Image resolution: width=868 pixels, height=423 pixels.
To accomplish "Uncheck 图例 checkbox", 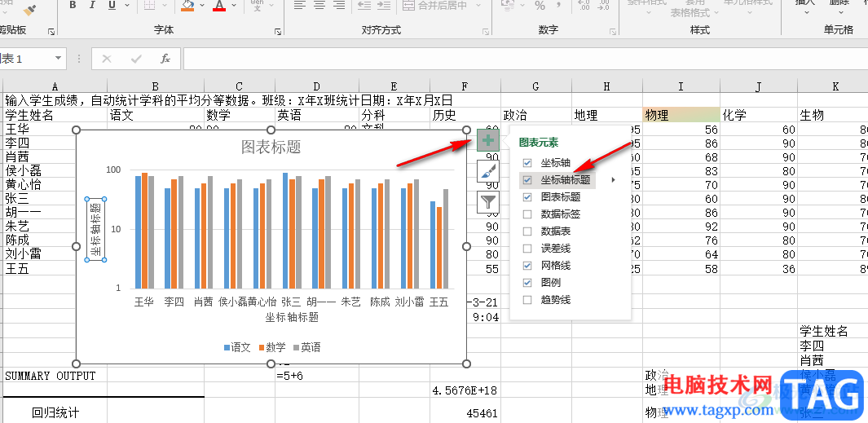I will pyautogui.click(x=527, y=283).
